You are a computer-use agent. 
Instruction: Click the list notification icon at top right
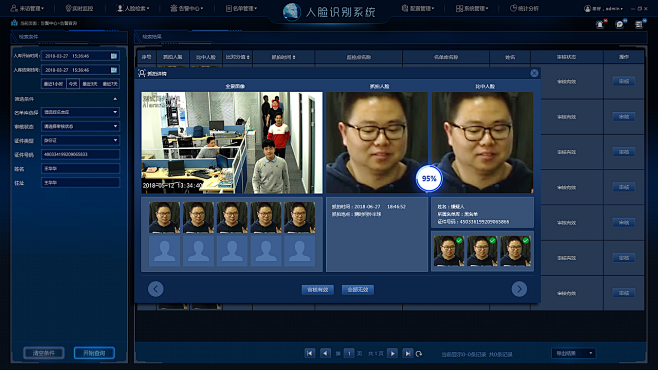click(639, 24)
